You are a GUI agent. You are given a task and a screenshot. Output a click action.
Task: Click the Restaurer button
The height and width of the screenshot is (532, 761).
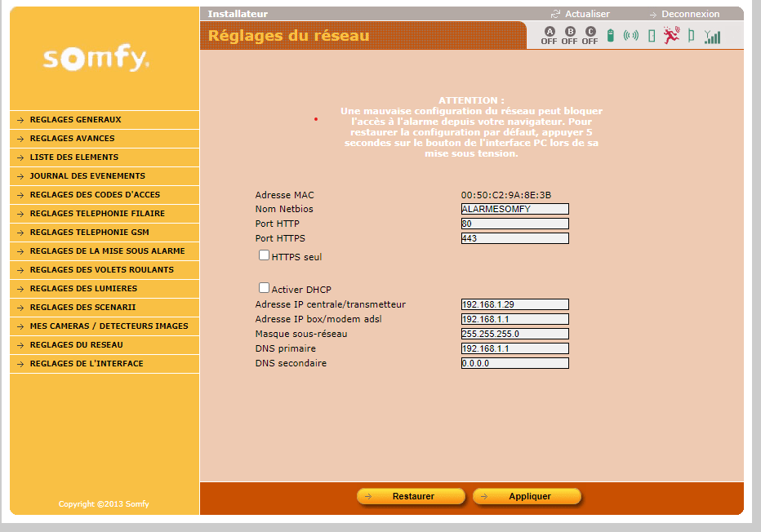(x=411, y=496)
